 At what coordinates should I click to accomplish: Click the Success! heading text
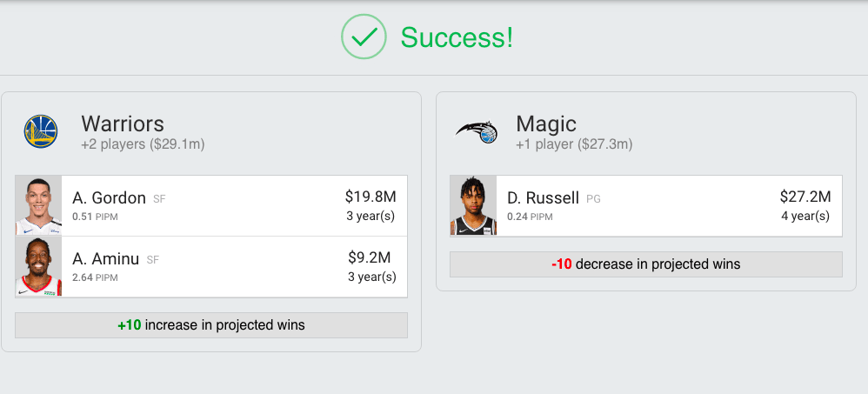457,37
